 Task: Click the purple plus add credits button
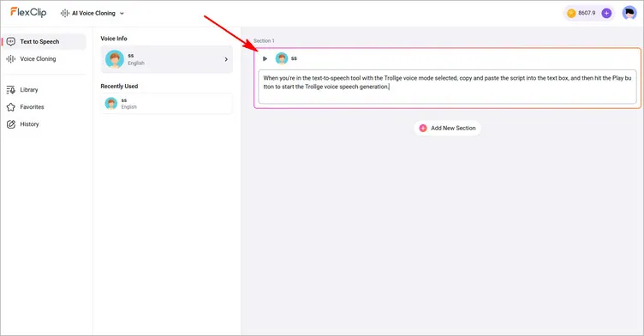(606, 13)
